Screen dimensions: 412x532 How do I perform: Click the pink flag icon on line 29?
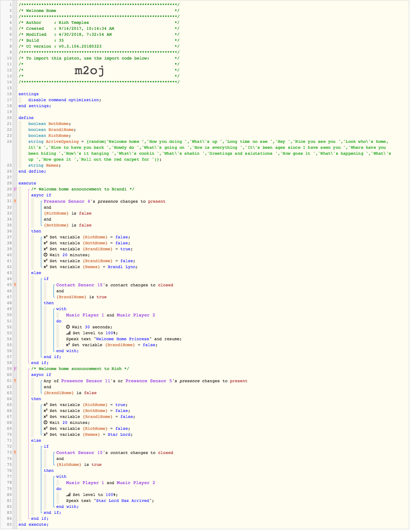[x=15, y=189]
